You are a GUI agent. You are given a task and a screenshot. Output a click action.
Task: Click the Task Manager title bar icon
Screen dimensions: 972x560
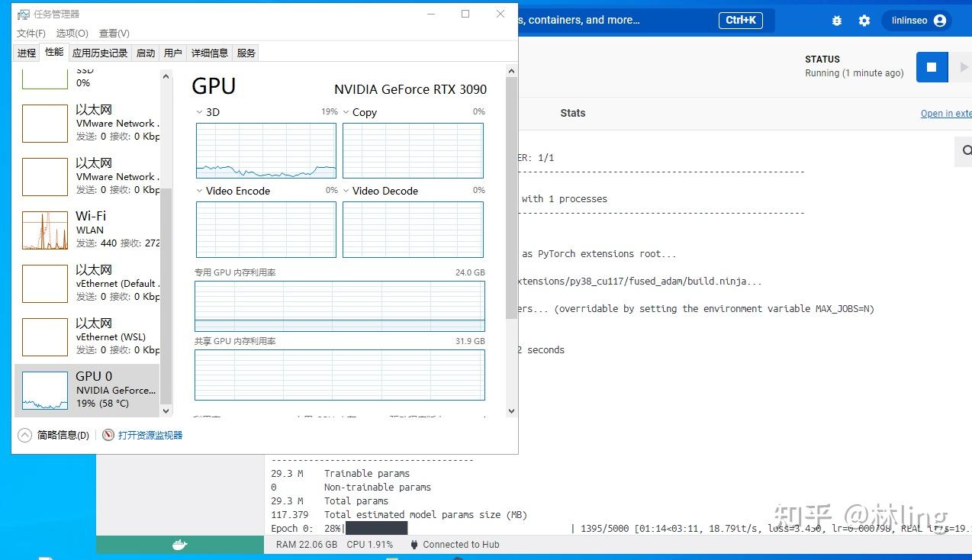click(x=24, y=14)
